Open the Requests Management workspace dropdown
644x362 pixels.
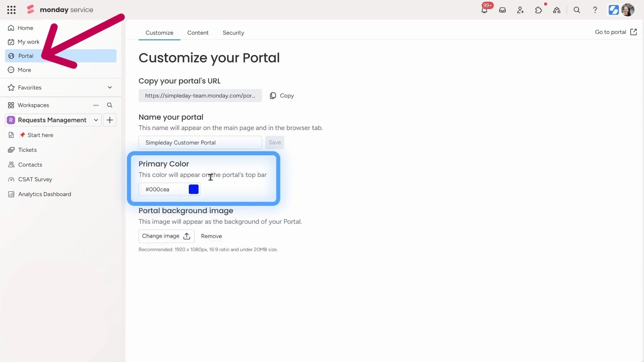point(53,120)
